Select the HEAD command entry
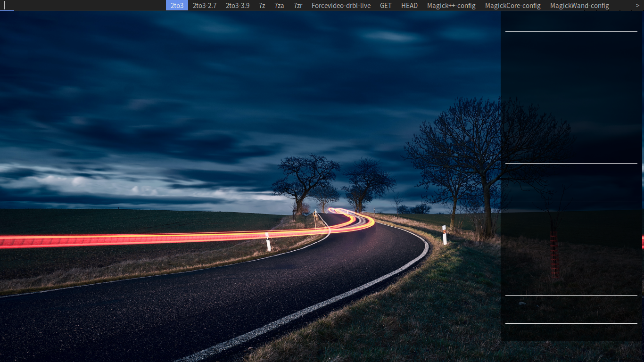The width and height of the screenshot is (644, 362). [409, 6]
